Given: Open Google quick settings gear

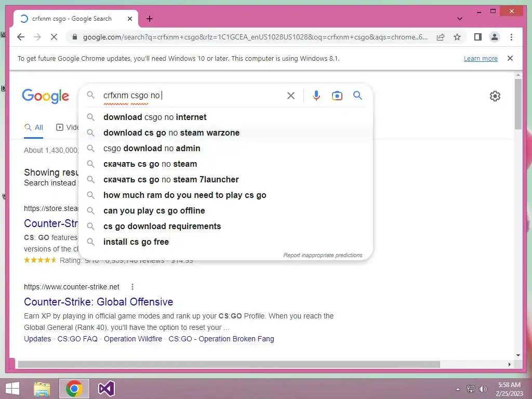Looking at the screenshot, I should pyautogui.click(x=495, y=96).
